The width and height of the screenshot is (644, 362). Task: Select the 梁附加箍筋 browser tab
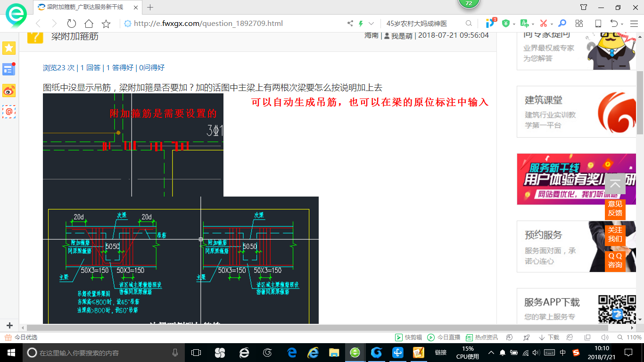pos(87,7)
